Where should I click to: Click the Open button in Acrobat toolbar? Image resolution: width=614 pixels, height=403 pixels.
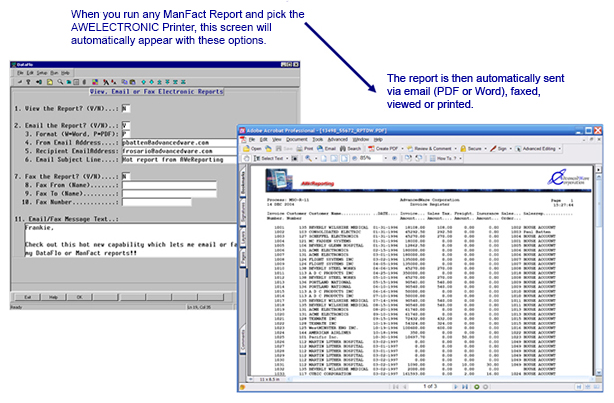pos(252,148)
